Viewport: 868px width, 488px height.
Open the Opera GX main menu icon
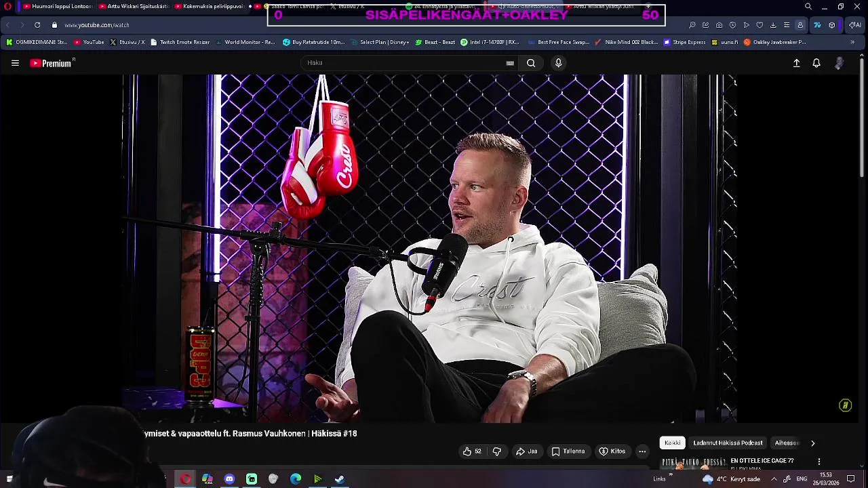tap(7, 7)
